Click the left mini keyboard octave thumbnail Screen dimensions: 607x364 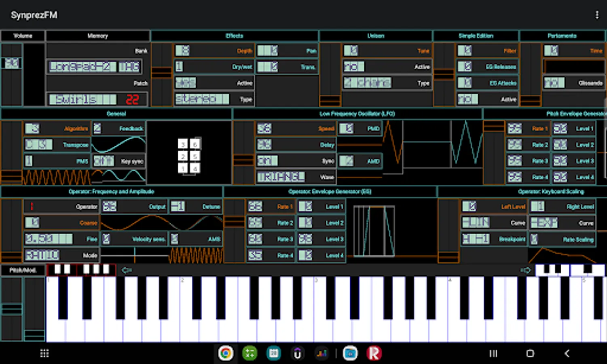pyautogui.click(x=81, y=270)
